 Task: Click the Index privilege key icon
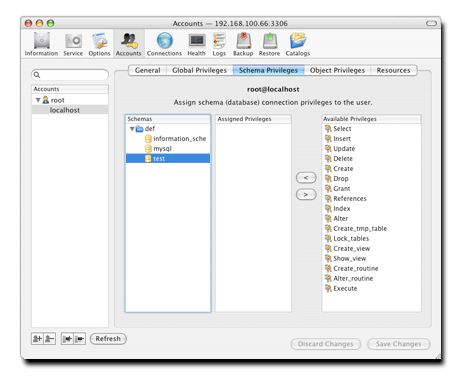pos(328,209)
